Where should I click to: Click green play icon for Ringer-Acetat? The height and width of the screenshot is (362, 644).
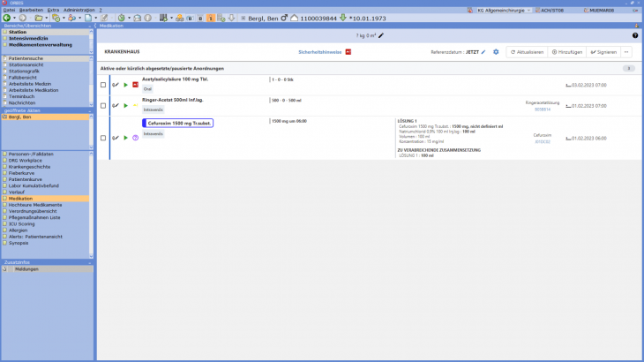point(126,106)
